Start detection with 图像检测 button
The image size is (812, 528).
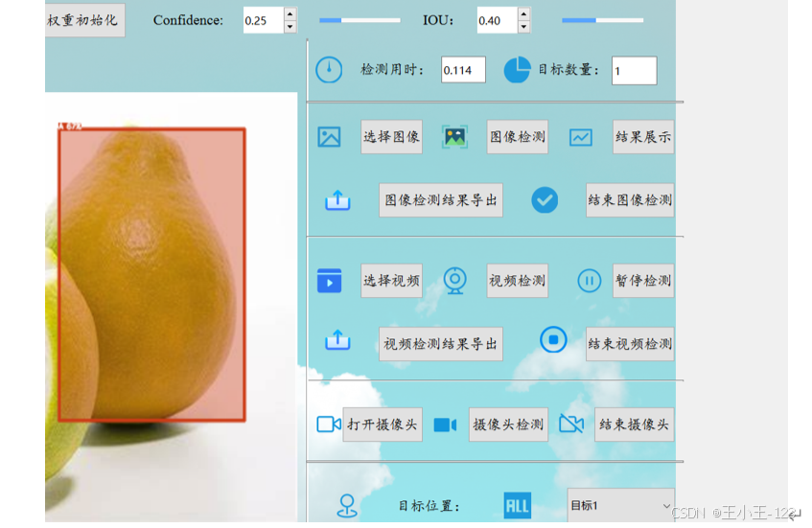pos(518,137)
